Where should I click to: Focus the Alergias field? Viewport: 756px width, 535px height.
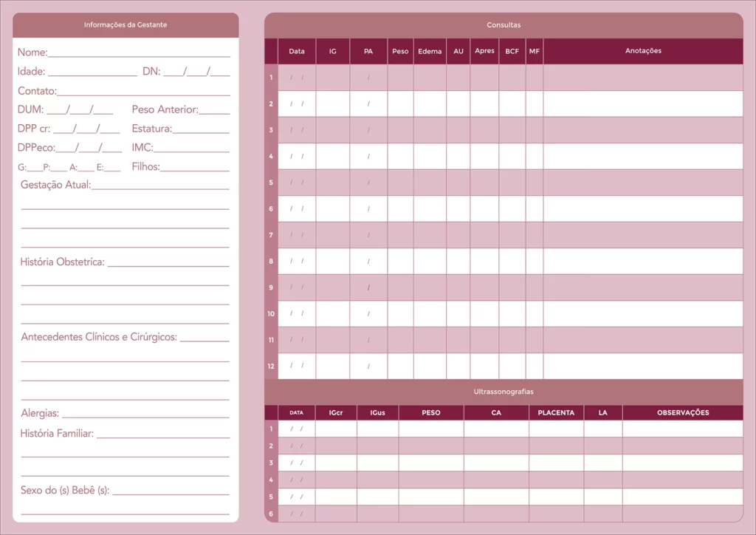145,414
